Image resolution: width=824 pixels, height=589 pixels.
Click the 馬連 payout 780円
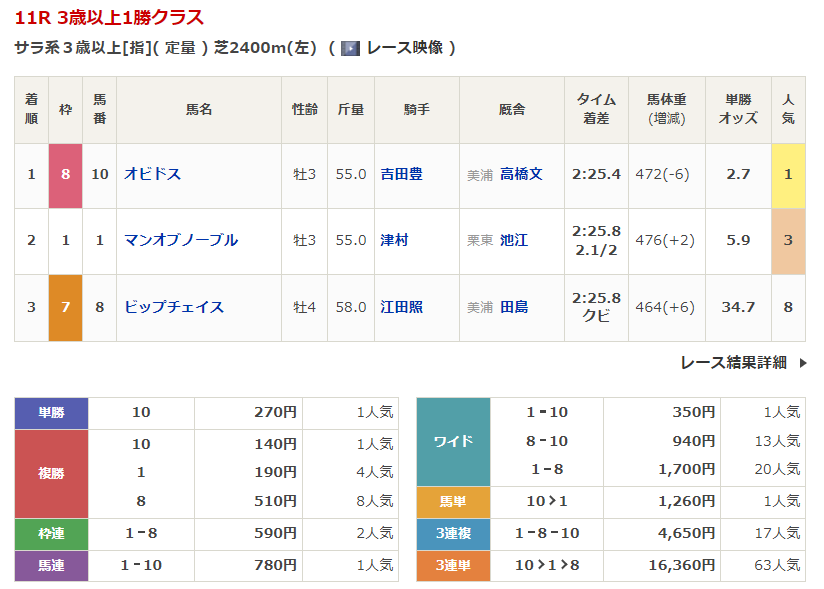pyautogui.click(x=276, y=565)
